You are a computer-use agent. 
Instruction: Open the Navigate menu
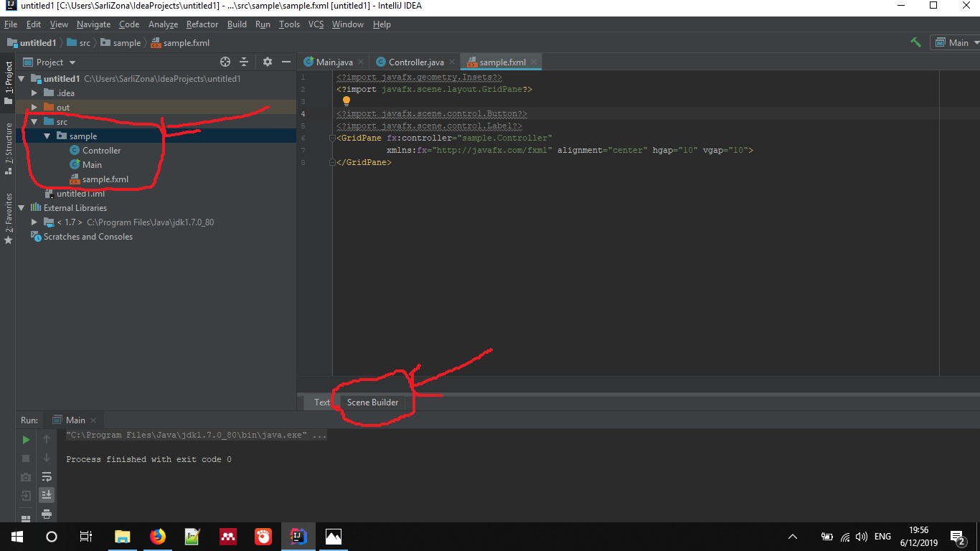pyautogui.click(x=94, y=24)
